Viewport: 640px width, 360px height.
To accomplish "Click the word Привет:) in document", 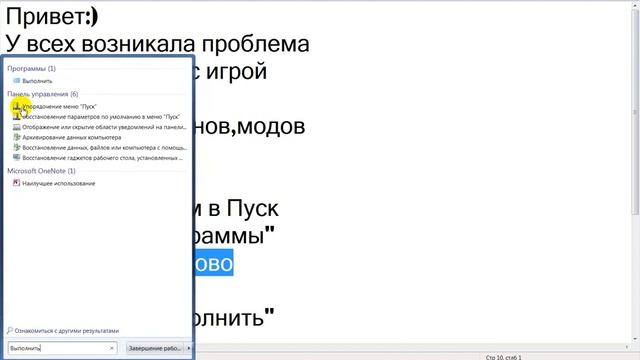I will (x=52, y=16).
